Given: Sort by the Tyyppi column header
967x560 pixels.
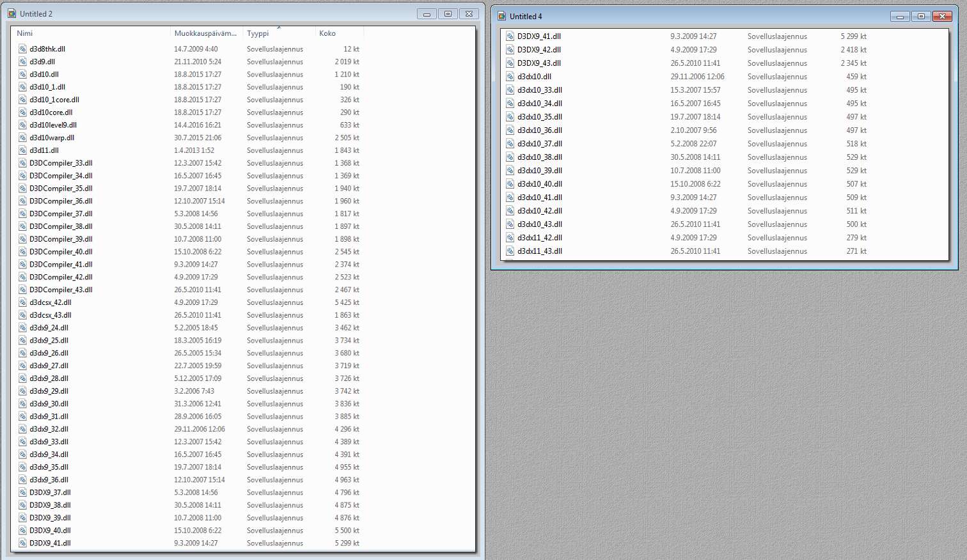Looking at the screenshot, I should click(x=258, y=33).
